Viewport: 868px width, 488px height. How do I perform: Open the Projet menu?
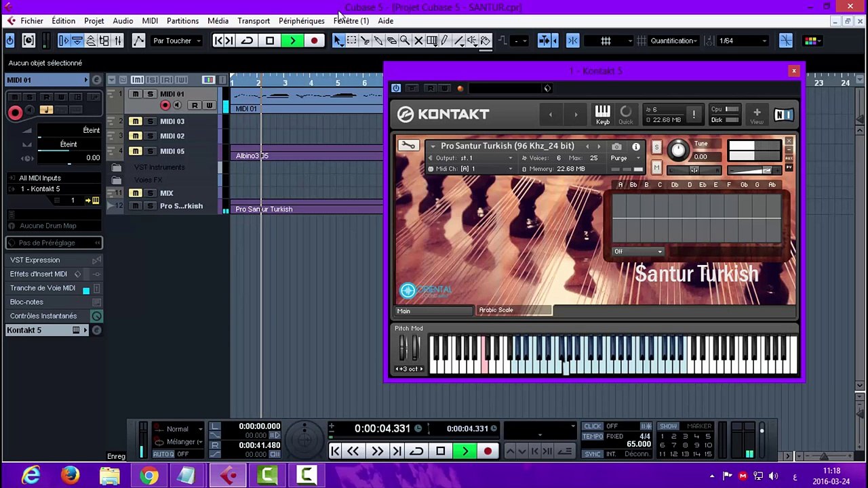94,21
